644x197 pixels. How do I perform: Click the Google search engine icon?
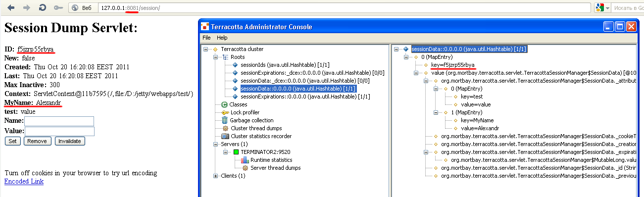[600, 8]
